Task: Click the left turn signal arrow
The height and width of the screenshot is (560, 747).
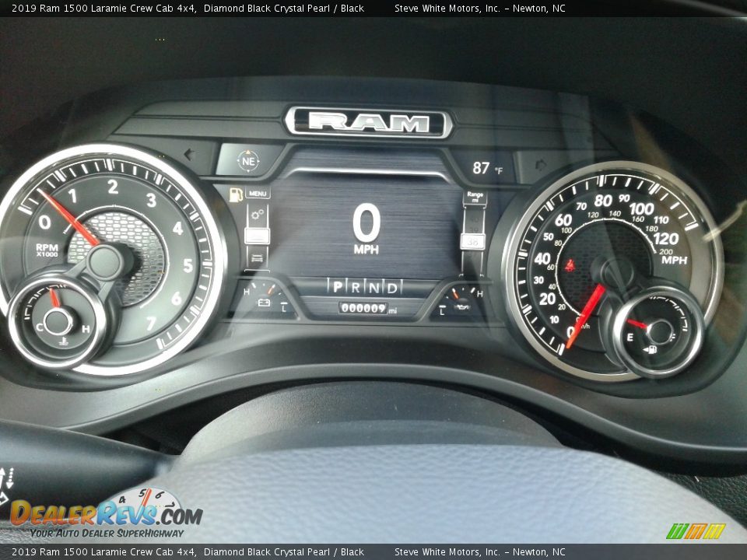Action: coord(188,154)
